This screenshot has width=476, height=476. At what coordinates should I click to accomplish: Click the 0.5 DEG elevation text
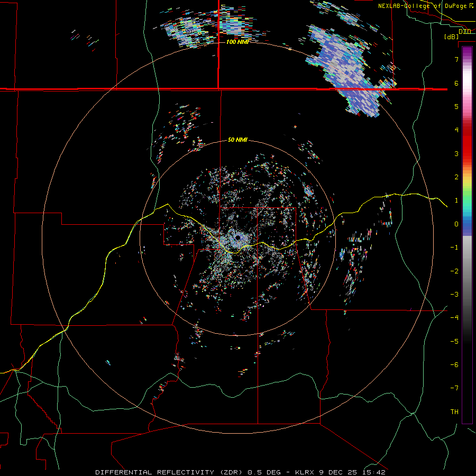(x=264, y=472)
